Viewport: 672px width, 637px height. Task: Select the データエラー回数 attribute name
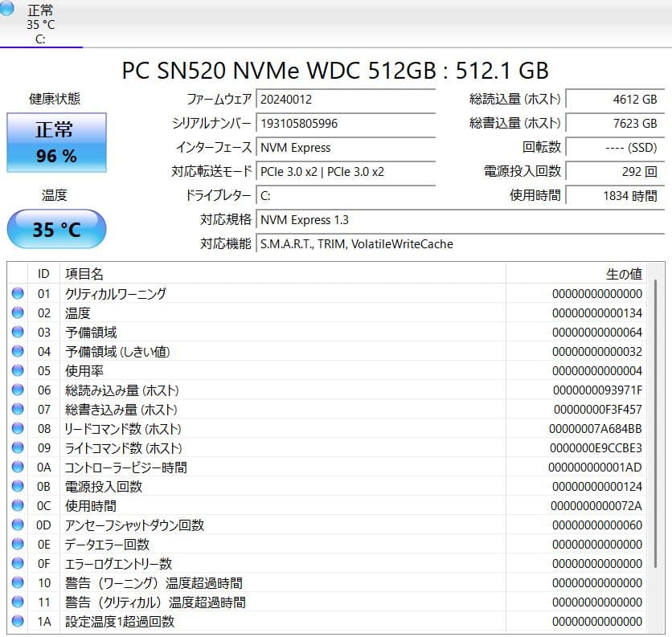coord(107,545)
